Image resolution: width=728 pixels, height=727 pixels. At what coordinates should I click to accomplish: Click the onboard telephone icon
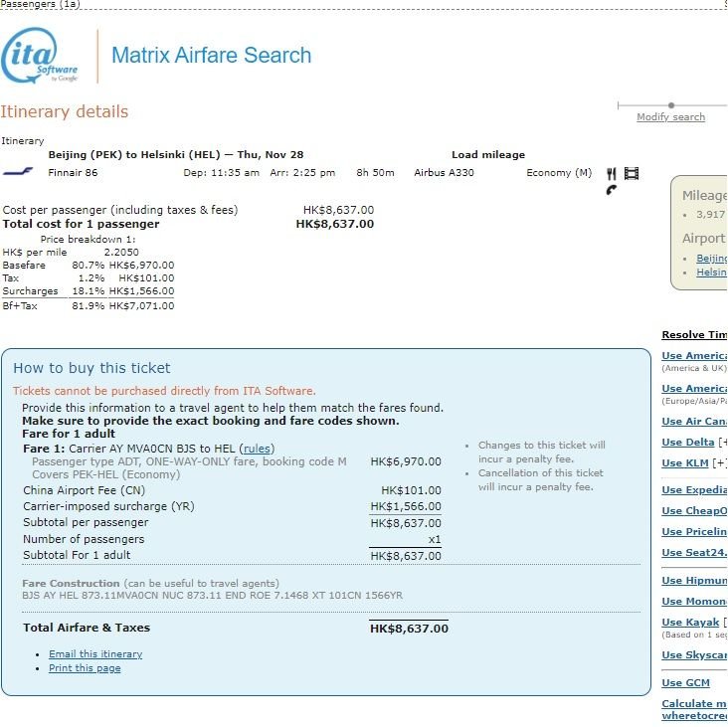(611, 190)
